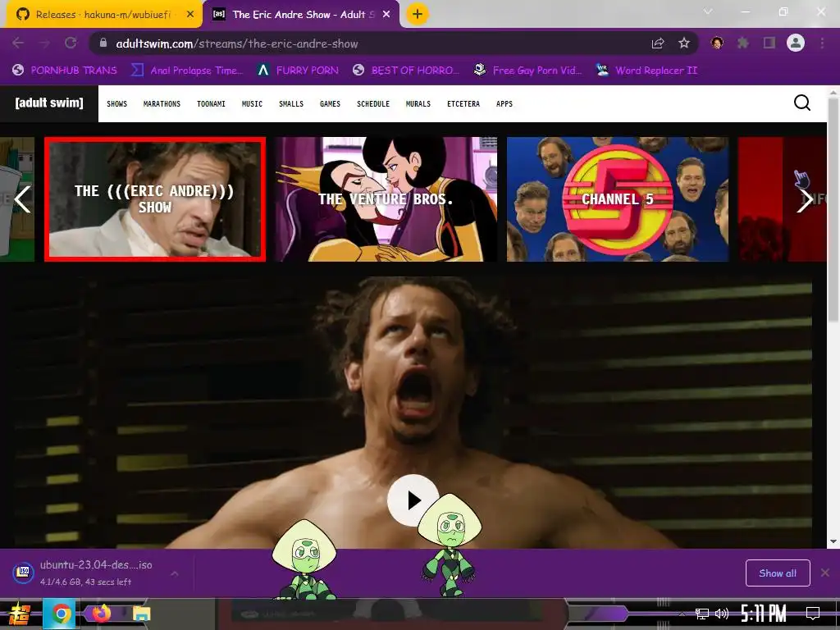Open the APPS menu item
840x630 pixels.
click(504, 104)
